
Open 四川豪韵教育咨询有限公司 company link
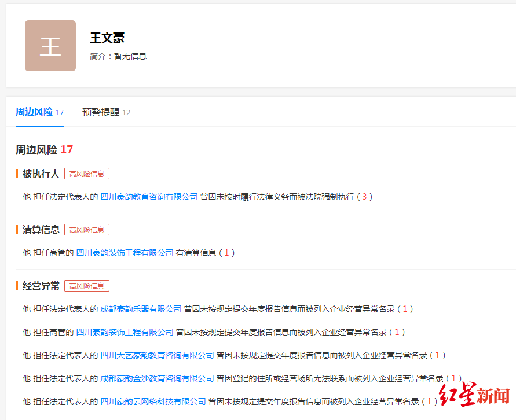pos(149,197)
